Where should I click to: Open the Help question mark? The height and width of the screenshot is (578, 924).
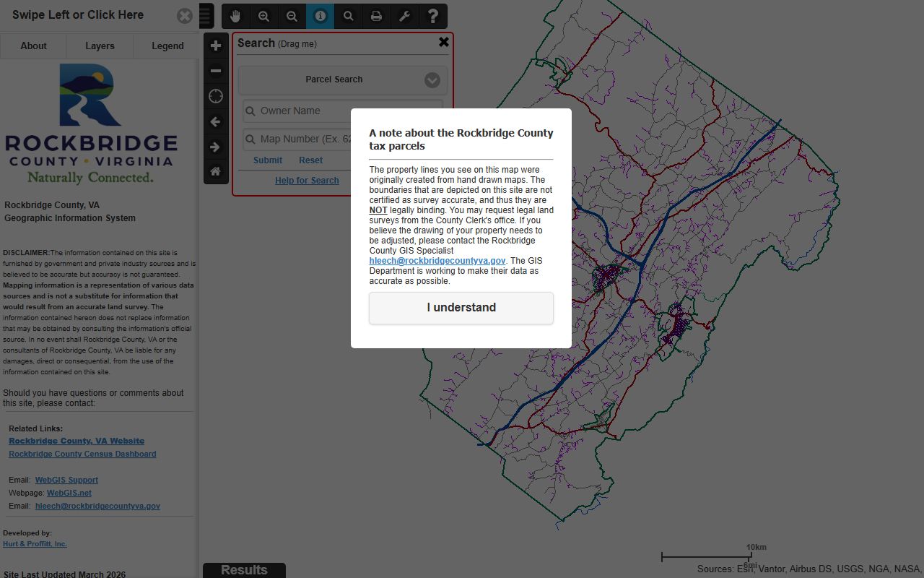tap(432, 16)
